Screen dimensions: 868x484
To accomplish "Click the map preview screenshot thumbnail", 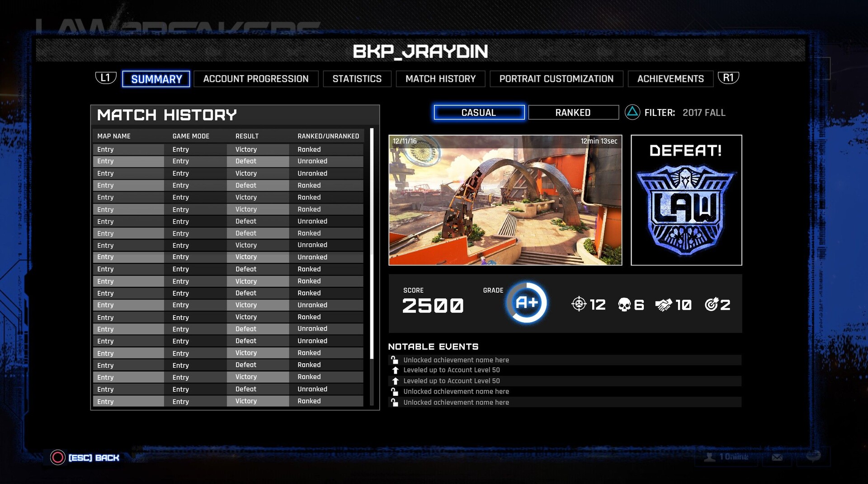I will 505,200.
